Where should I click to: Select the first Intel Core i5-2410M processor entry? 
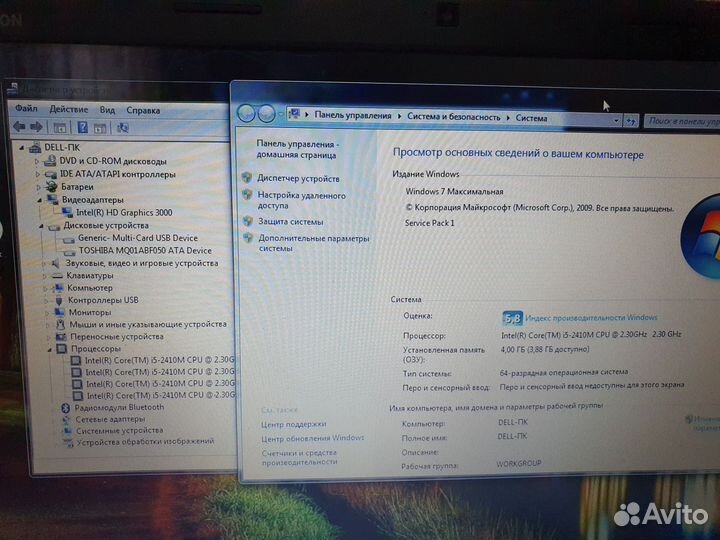pos(159,360)
